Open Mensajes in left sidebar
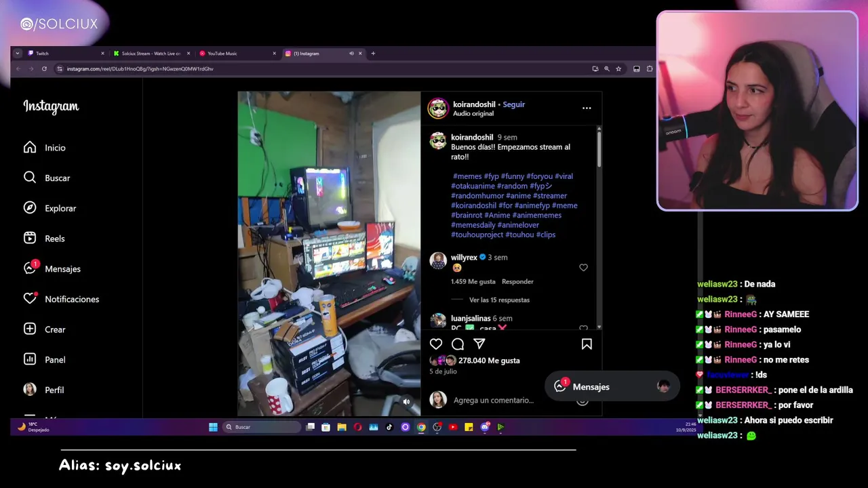This screenshot has width=868, height=488. coord(52,268)
